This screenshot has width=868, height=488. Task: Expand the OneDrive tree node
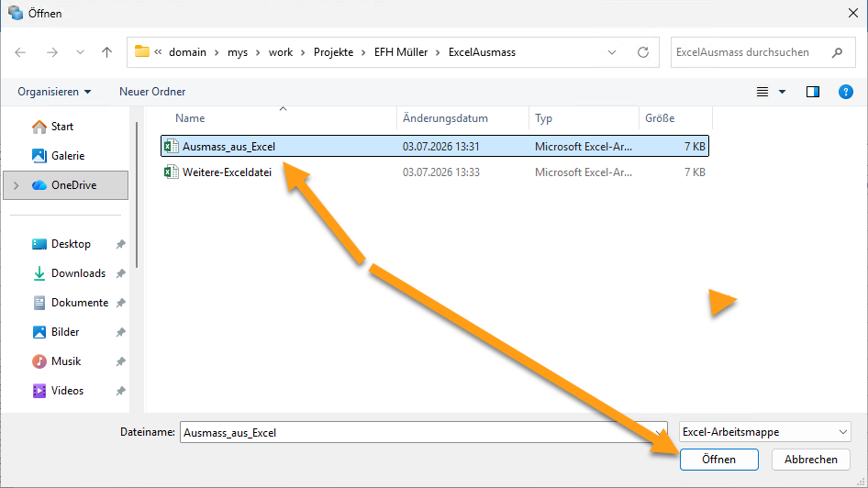click(16, 185)
